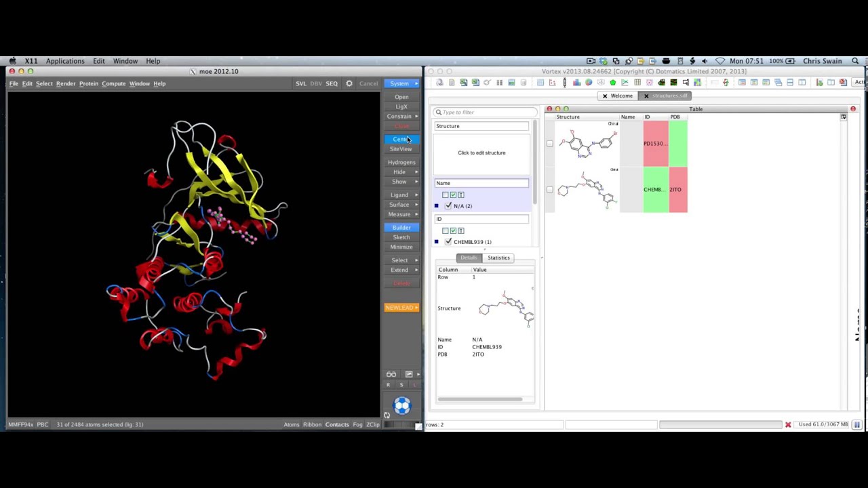The width and height of the screenshot is (868, 488).
Task: Click the macOS Spotlight search icon
Action: tap(855, 61)
